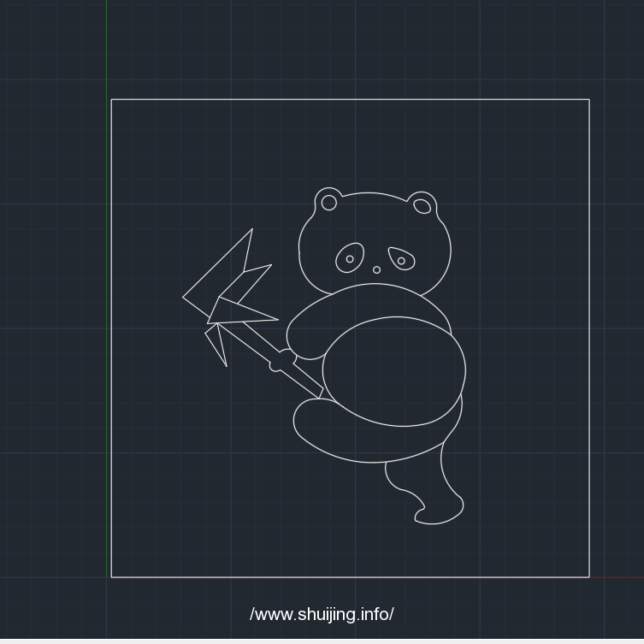
Task: Click the round knob on the bamboo stick
Action: (x=281, y=361)
